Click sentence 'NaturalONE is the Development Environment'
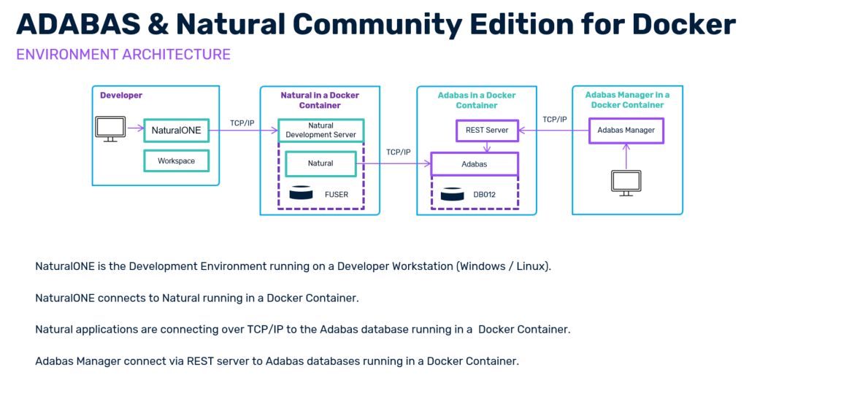The height and width of the screenshot is (410, 868). (293, 266)
